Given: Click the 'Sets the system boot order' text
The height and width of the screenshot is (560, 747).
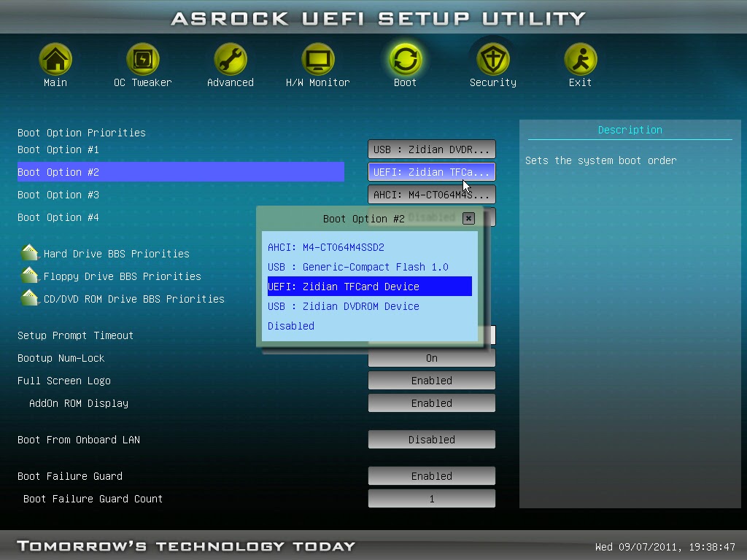Looking at the screenshot, I should pos(601,160).
